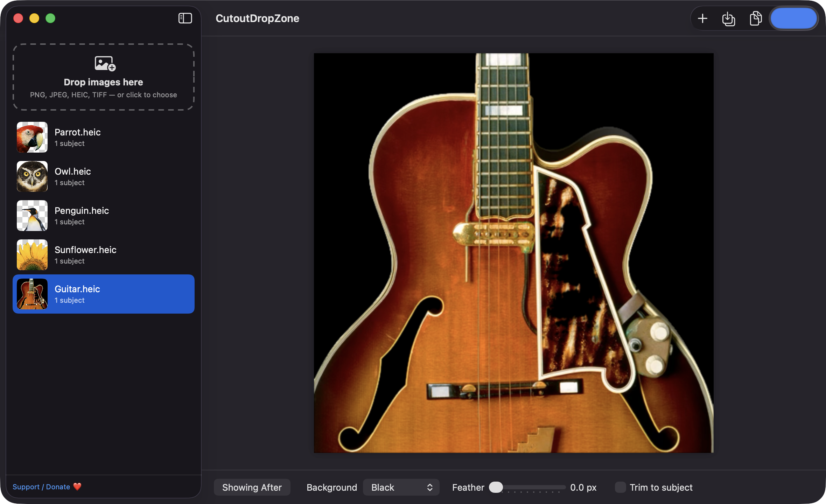
Task: Click the red close window button
Action: (x=18, y=18)
